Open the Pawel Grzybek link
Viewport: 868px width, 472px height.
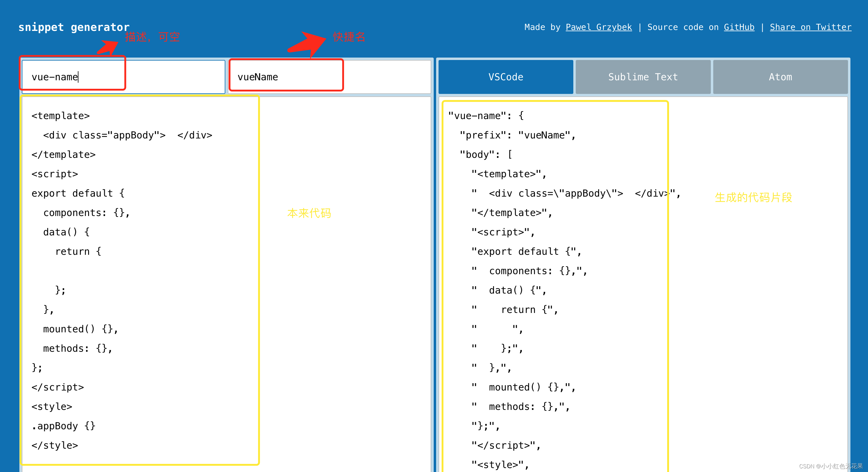coord(598,27)
